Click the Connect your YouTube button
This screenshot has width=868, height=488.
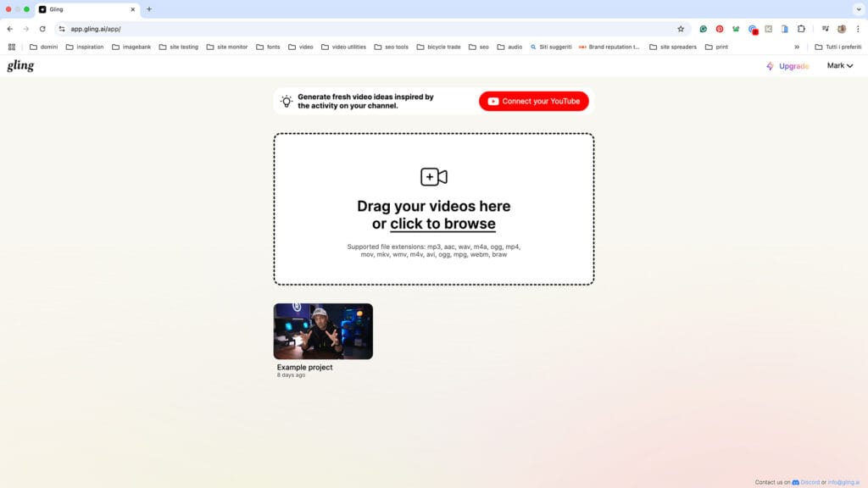[534, 102]
